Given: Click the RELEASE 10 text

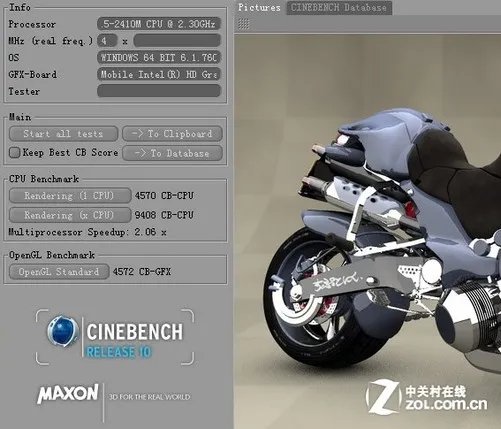Looking at the screenshot, I should click(x=119, y=352).
